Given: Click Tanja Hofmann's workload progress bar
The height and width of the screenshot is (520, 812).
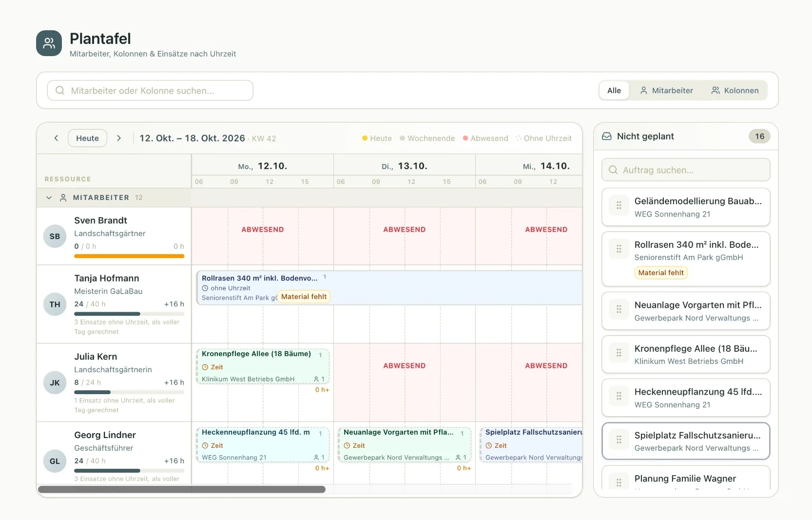Looking at the screenshot, I should tap(129, 314).
